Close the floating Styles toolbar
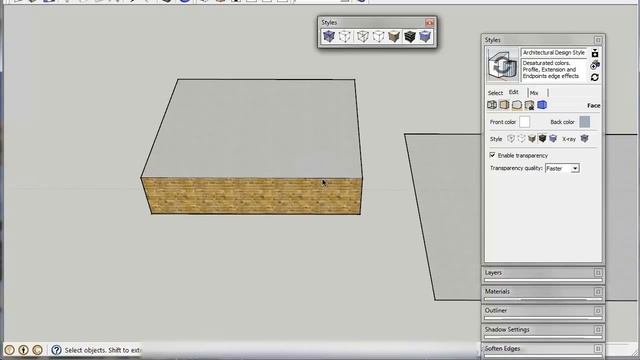The image size is (640, 360). click(x=429, y=22)
